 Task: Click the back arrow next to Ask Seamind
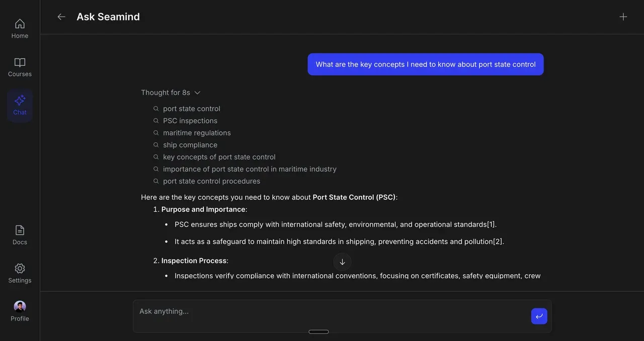[x=61, y=17]
